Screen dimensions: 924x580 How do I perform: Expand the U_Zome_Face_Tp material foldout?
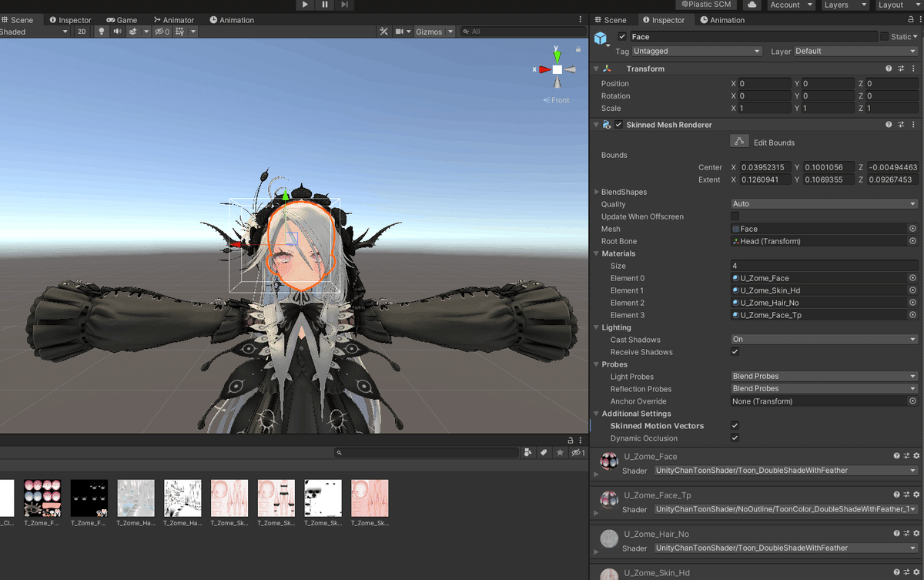pyautogui.click(x=596, y=515)
